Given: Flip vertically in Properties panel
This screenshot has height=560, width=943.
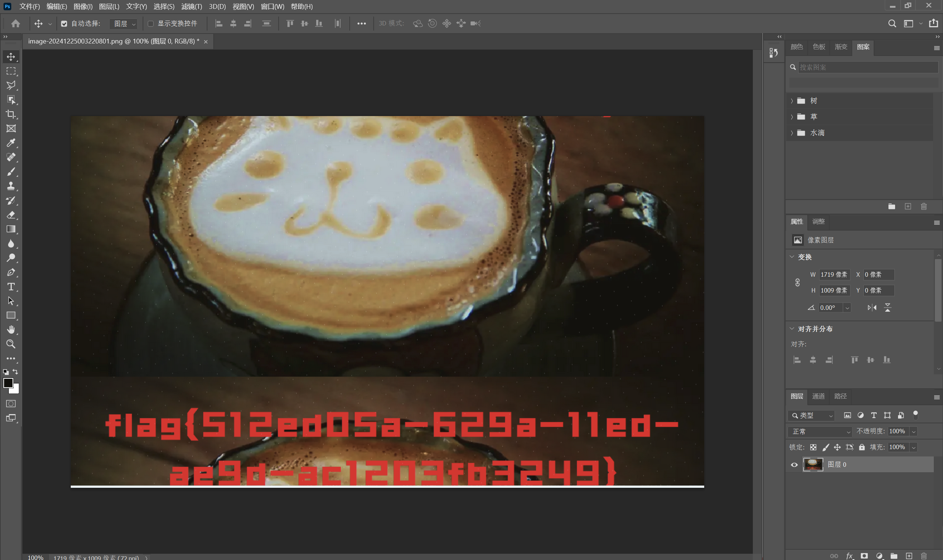Looking at the screenshot, I should pos(887,308).
